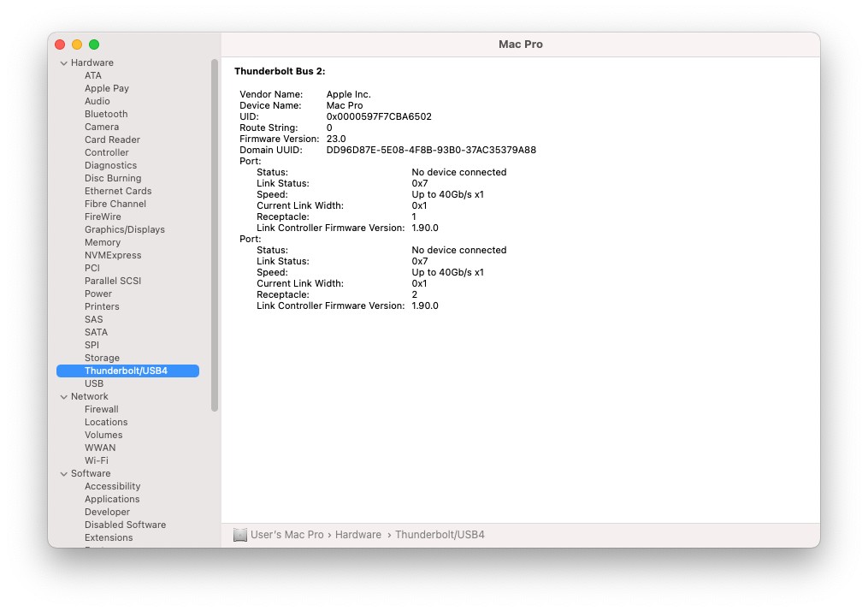This screenshot has height=611, width=868.
Task: Select the Graphics/Displays category
Action: click(x=124, y=229)
